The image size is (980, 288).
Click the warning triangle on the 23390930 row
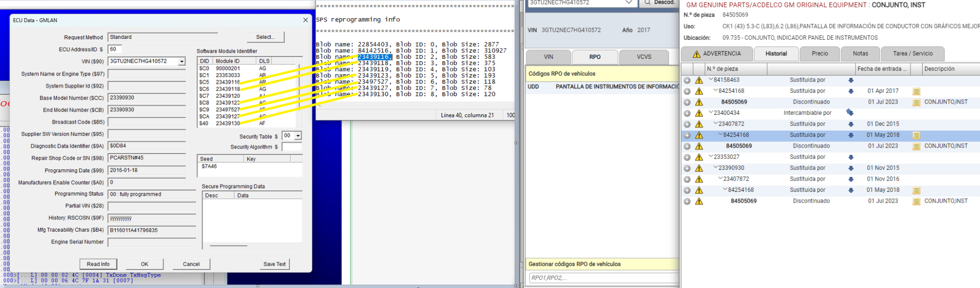point(699,168)
